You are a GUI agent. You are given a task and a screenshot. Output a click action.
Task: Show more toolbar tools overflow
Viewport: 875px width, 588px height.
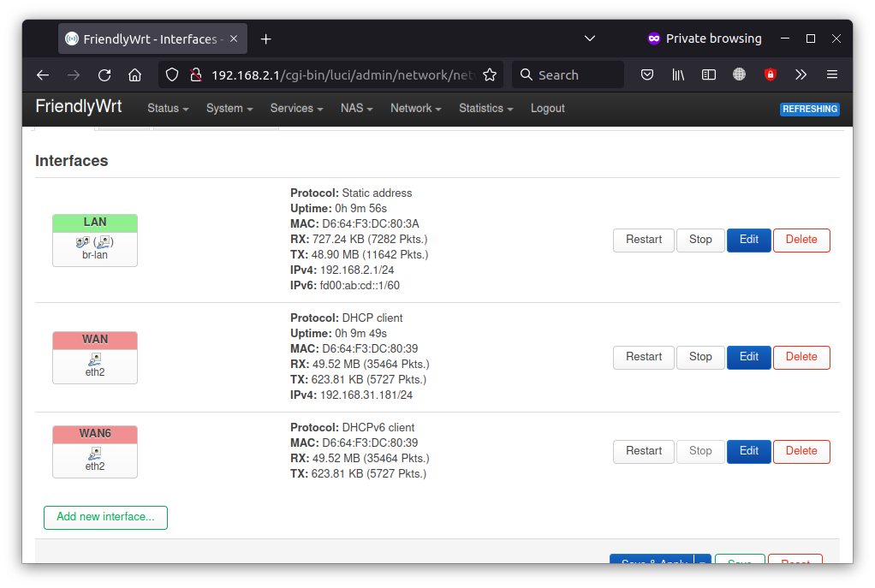801,74
